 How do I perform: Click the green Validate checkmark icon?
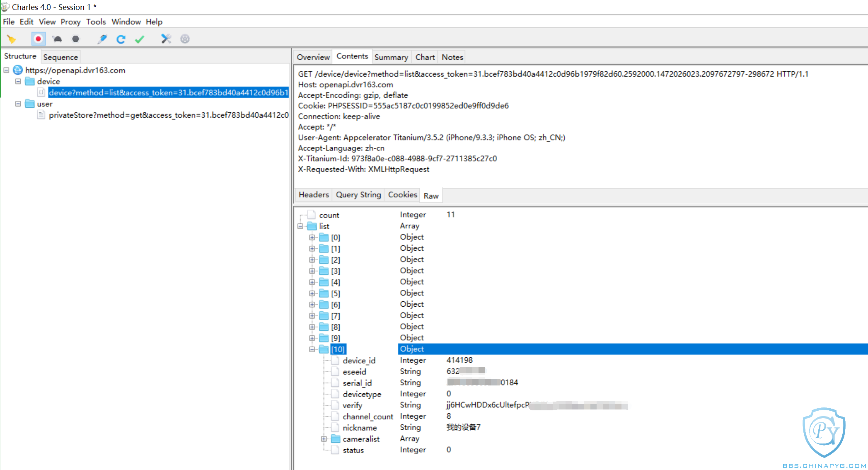point(140,39)
